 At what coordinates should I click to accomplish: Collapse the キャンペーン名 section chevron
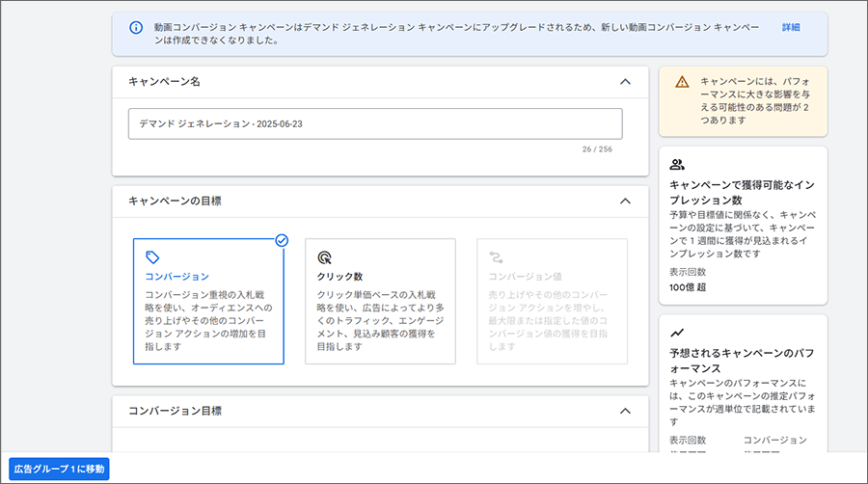625,82
